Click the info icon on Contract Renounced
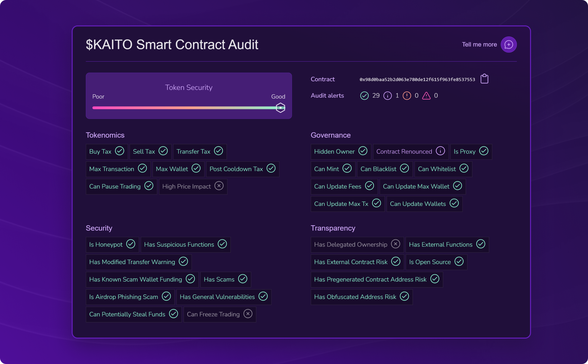588x364 pixels. click(x=440, y=151)
